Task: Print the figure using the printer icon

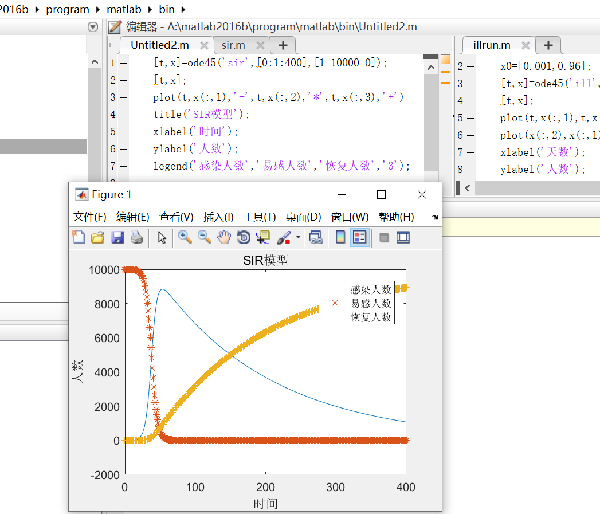Action: click(x=137, y=237)
